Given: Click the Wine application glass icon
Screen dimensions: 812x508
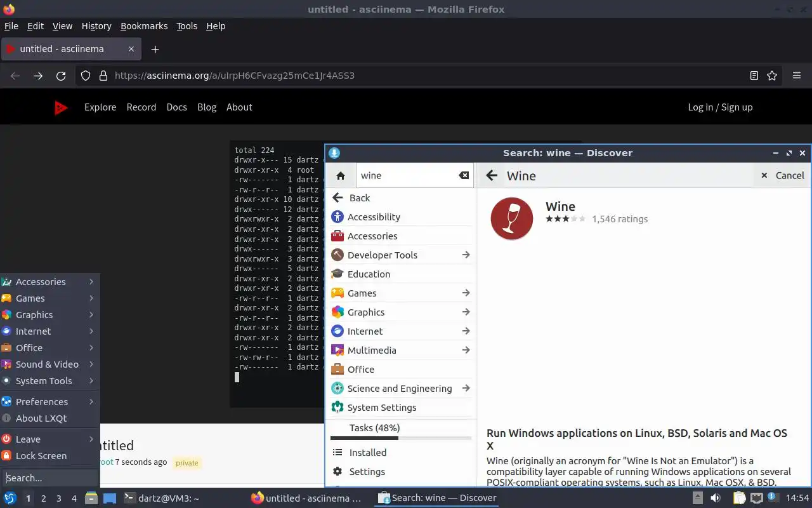Looking at the screenshot, I should [x=511, y=218].
